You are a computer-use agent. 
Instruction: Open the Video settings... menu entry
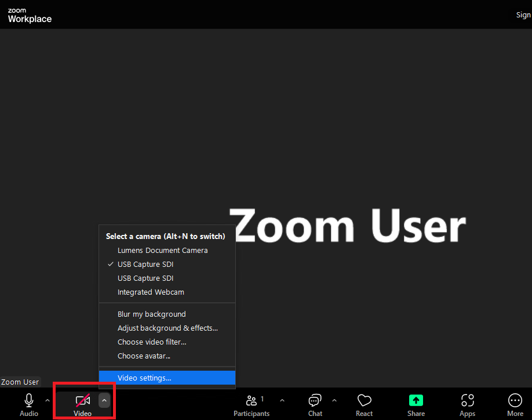coord(144,378)
